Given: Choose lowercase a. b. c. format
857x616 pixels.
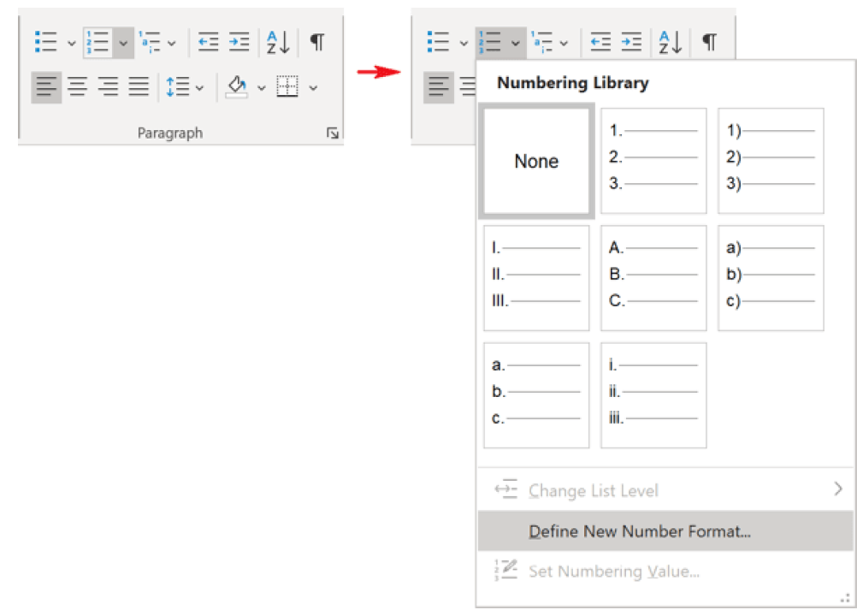Looking at the screenshot, I should pyautogui.click(x=536, y=395).
